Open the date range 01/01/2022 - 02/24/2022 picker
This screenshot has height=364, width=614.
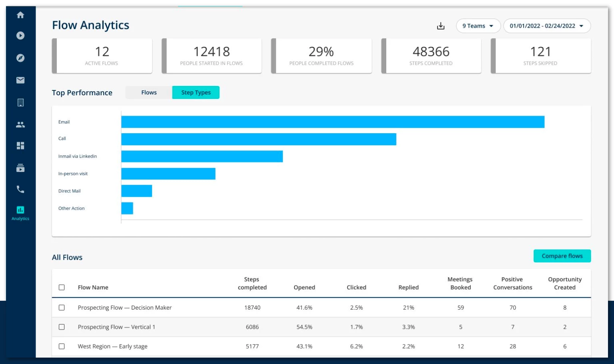point(547,26)
